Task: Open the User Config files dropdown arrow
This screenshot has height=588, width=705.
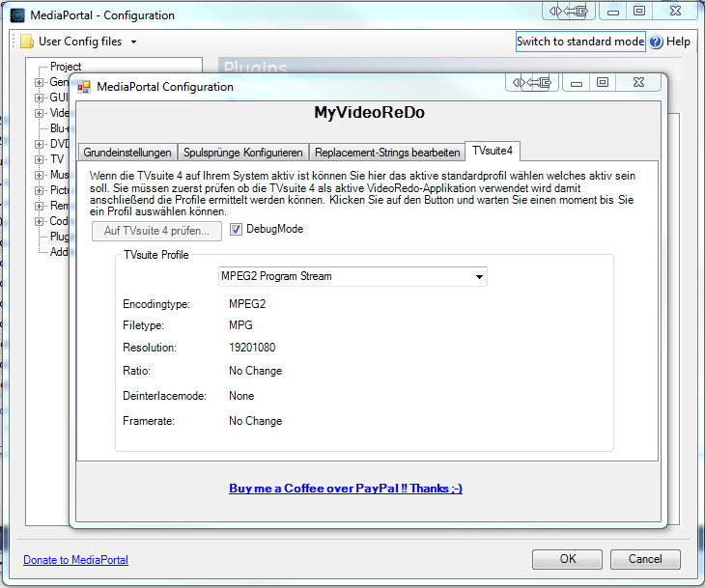Action: (133, 42)
